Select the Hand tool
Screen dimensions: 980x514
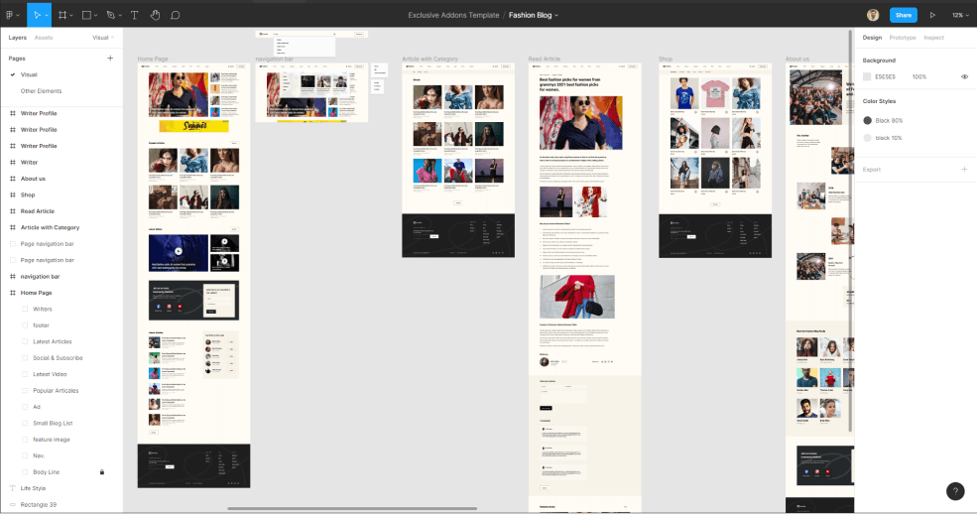(155, 15)
